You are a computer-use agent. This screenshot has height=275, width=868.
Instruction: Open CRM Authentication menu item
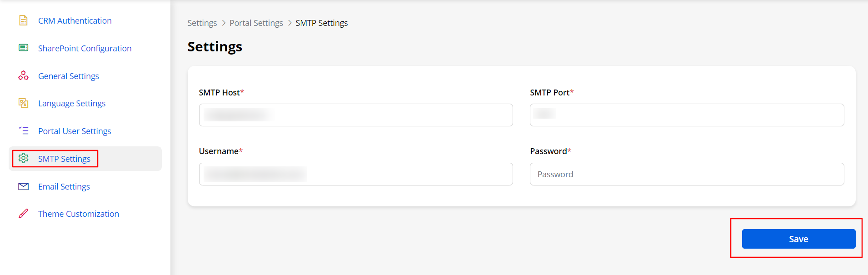(75, 21)
